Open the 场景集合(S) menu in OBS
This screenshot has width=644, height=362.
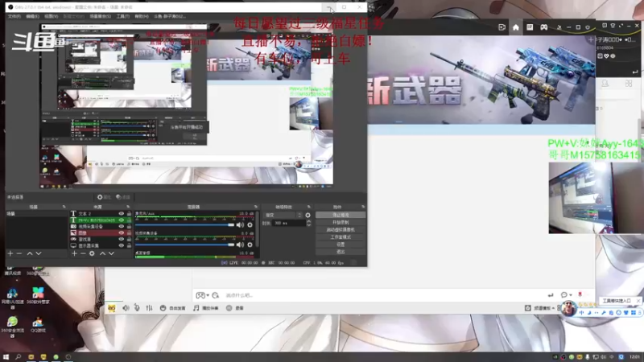pos(100,16)
